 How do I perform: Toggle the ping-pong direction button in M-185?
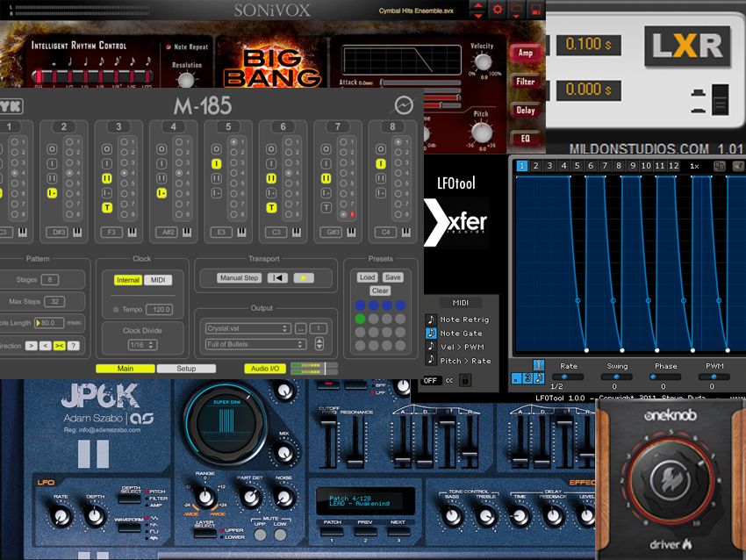click(x=60, y=345)
